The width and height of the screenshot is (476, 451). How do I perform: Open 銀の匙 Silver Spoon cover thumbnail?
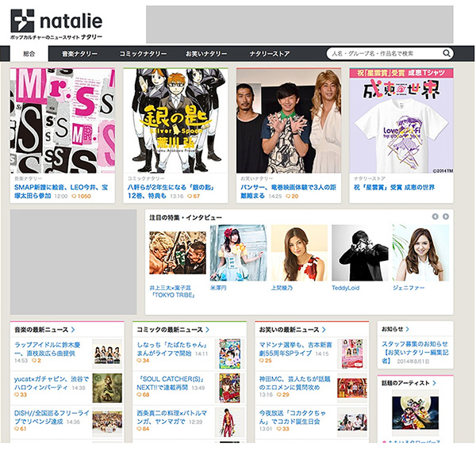click(175, 120)
